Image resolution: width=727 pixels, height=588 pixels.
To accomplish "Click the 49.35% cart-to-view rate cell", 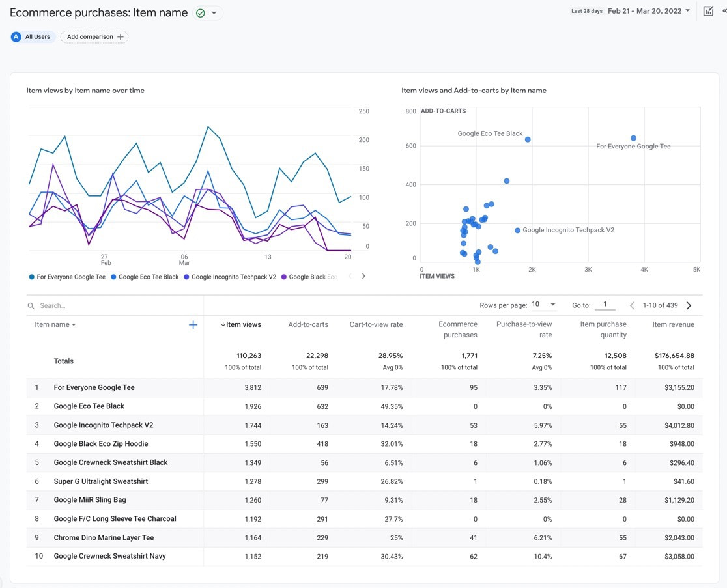I will point(392,406).
